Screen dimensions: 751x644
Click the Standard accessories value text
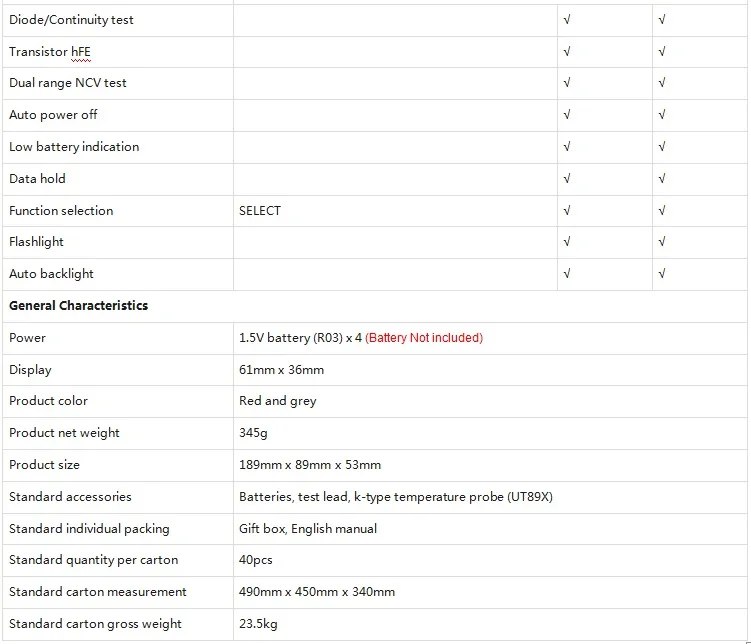pyautogui.click(x=396, y=497)
